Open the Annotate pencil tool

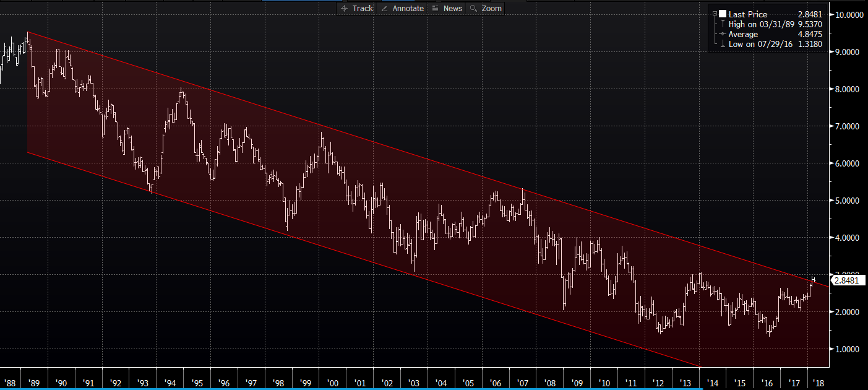tap(403, 8)
